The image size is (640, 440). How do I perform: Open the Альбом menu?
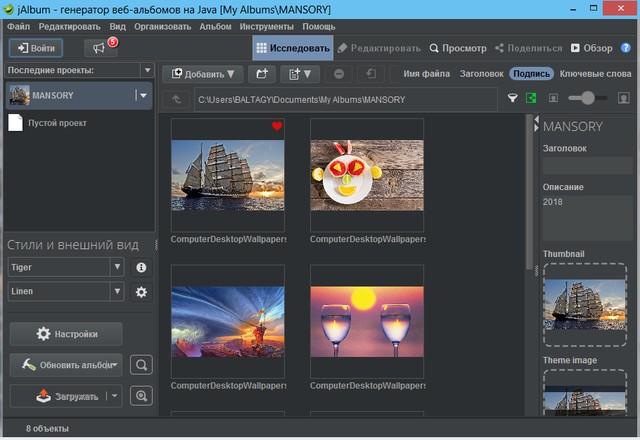click(215, 25)
